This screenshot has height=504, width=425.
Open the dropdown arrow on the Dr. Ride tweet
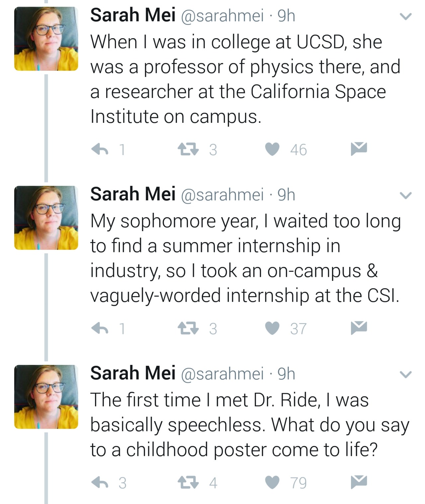tap(405, 375)
